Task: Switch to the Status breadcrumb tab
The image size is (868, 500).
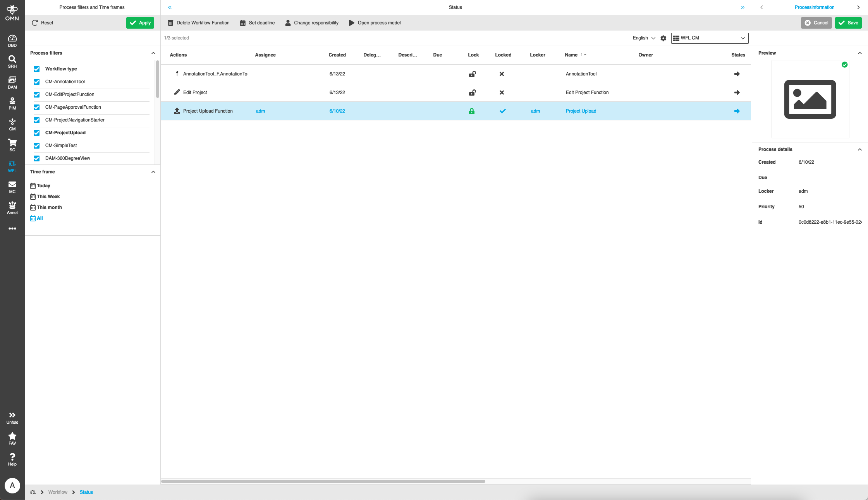Action: coord(86,492)
